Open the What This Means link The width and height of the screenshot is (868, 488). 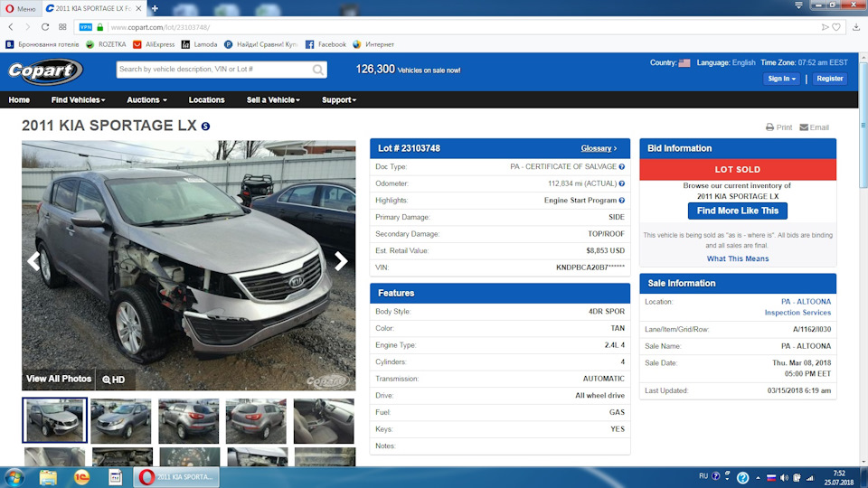[x=738, y=258]
